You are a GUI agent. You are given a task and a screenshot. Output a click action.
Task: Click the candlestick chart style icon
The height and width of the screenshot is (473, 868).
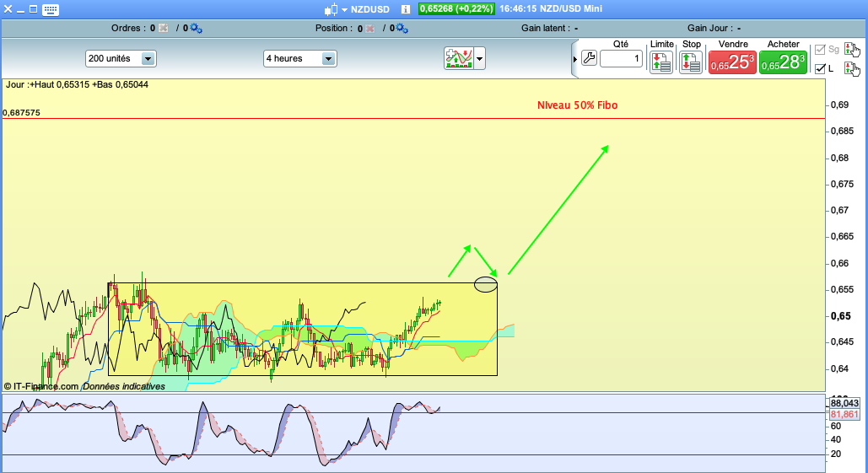(330, 10)
